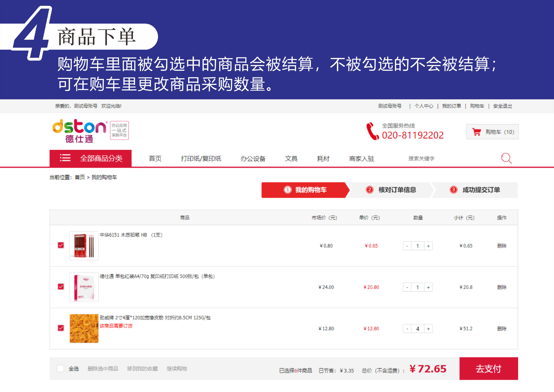Image resolution: width=554 pixels, height=392 pixels.
Task: Click the hamburger list icon beside 全部商品分类
Action: (65, 158)
